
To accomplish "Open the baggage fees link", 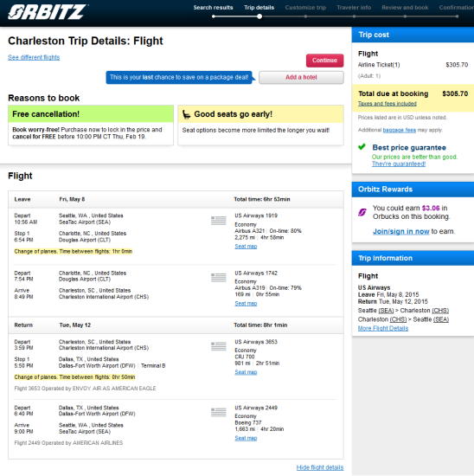I will click(399, 130).
